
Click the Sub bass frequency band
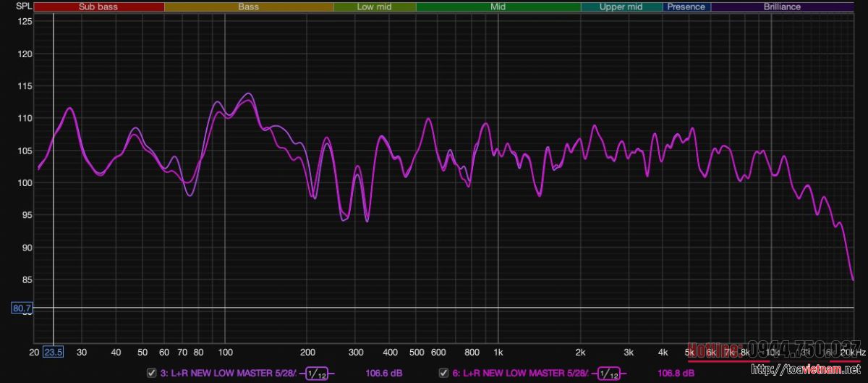pos(99,7)
